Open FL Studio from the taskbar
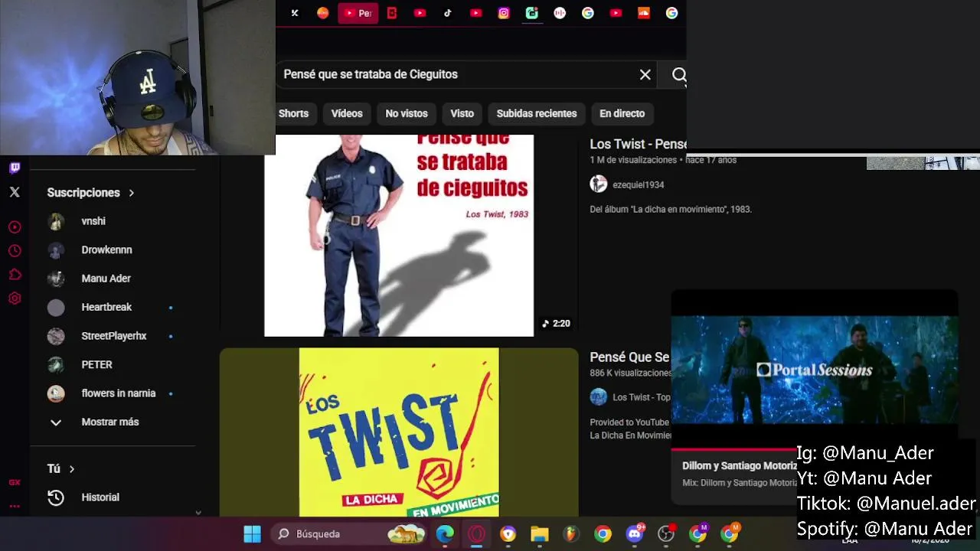This screenshot has height=551, width=980. click(571, 534)
